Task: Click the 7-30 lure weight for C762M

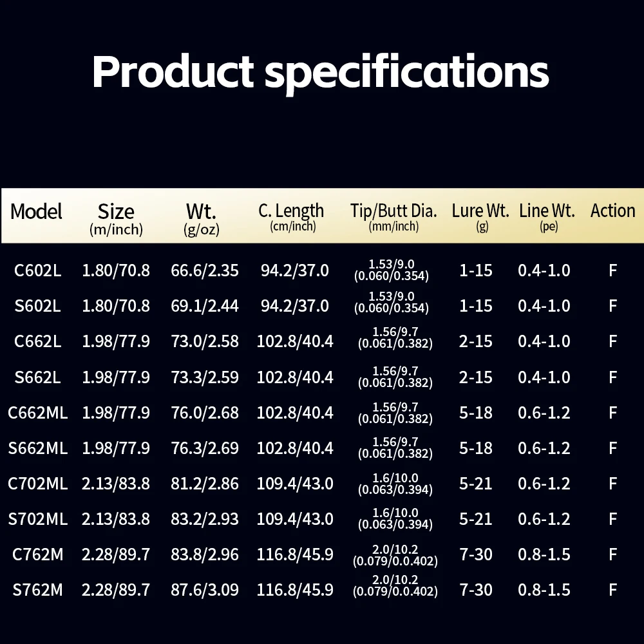Action: 476,555
